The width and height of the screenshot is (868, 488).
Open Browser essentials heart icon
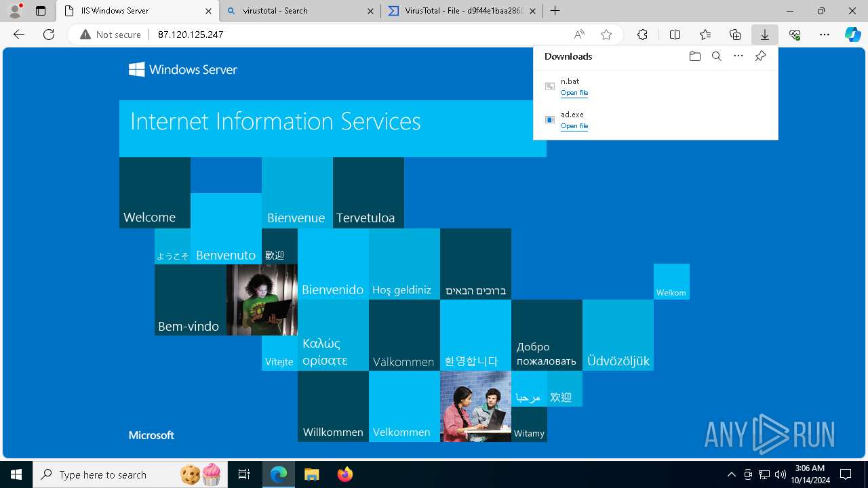click(x=795, y=35)
